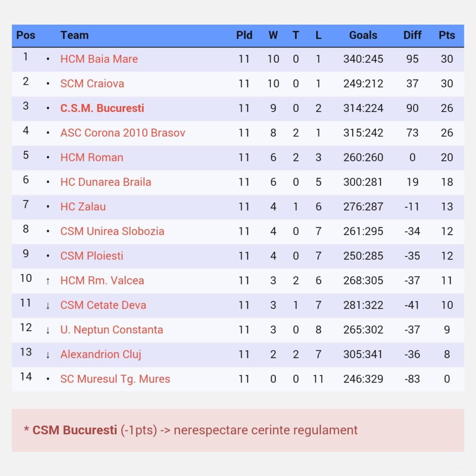This screenshot has height=476, width=476.
Task: Open the HCM Baia Mare team link
Action: pyautogui.click(x=99, y=59)
